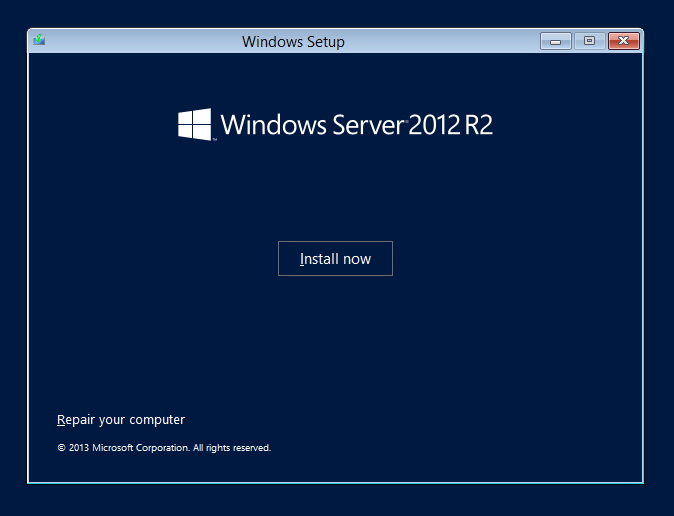Image resolution: width=674 pixels, height=516 pixels.
Task: Close the Windows Setup window
Action: [x=624, y=41]
